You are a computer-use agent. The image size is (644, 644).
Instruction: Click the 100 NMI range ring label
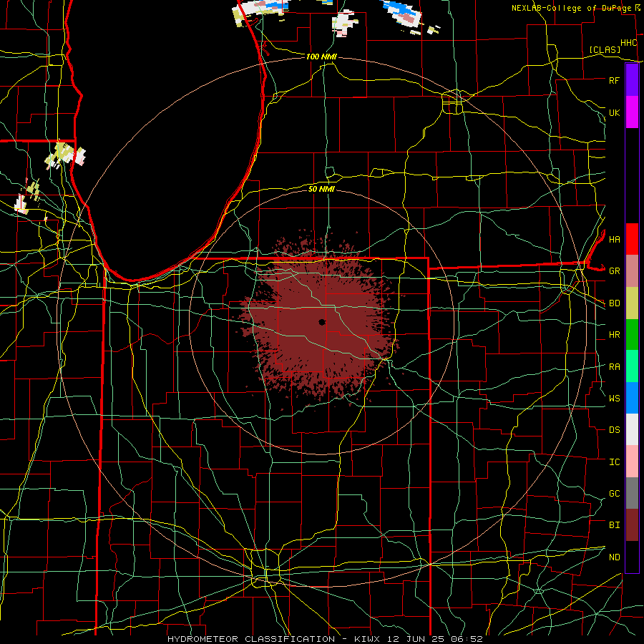321,57
